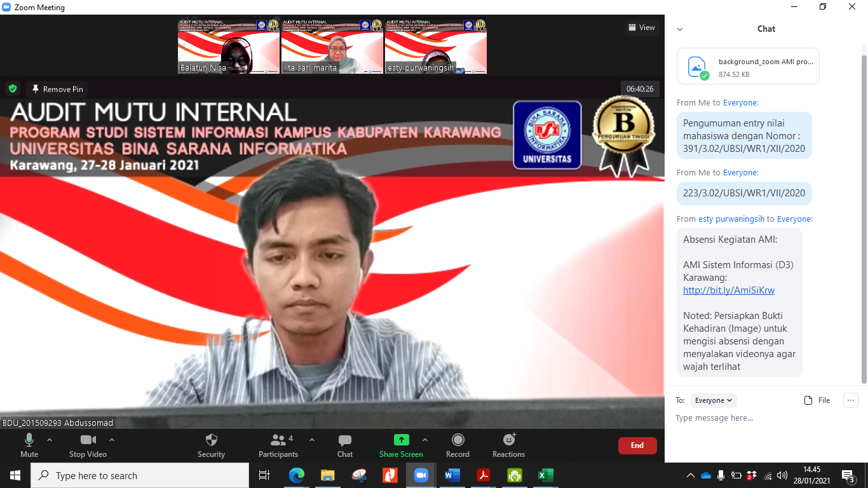
Task: Launch Microsoft Edge from taskbar
Action: point(297,475)
